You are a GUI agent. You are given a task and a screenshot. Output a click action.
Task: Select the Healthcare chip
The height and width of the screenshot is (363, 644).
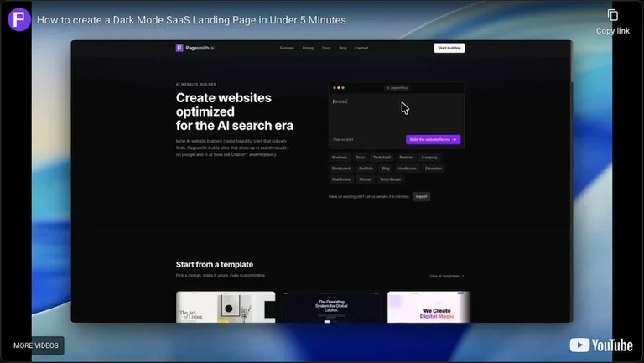click(407, 169)
